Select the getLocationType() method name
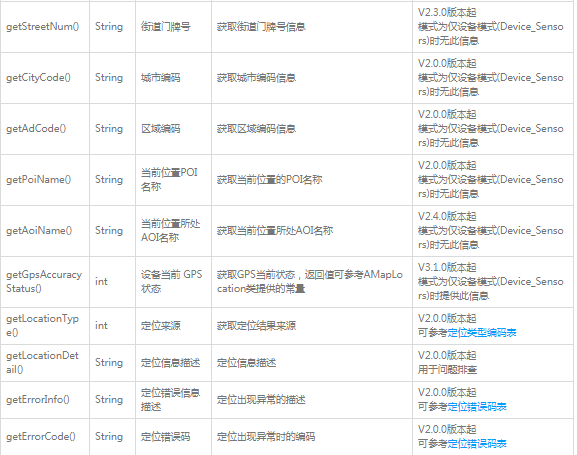This screenshot has height=455, width=577. [x=42, y=325]
